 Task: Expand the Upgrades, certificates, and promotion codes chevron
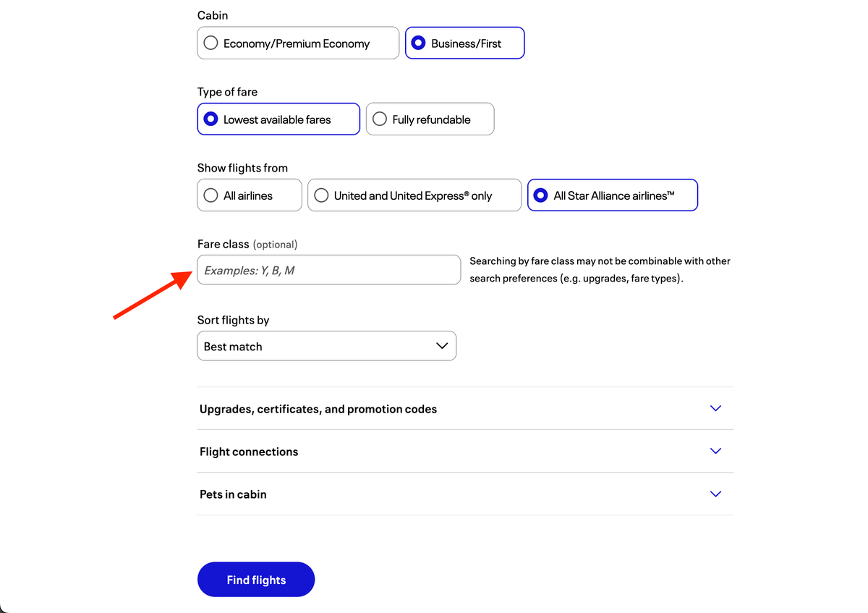[715, 408]
